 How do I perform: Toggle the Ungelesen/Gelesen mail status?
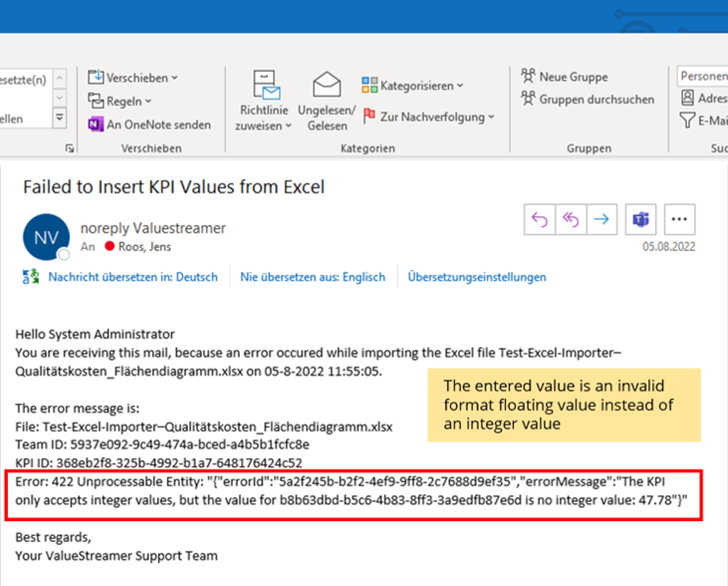coord(327,101)
